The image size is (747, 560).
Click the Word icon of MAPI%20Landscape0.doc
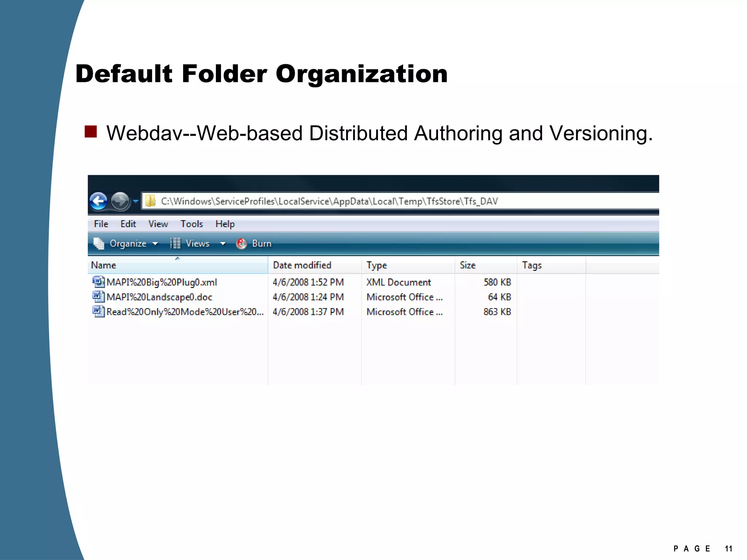[98, 296]
